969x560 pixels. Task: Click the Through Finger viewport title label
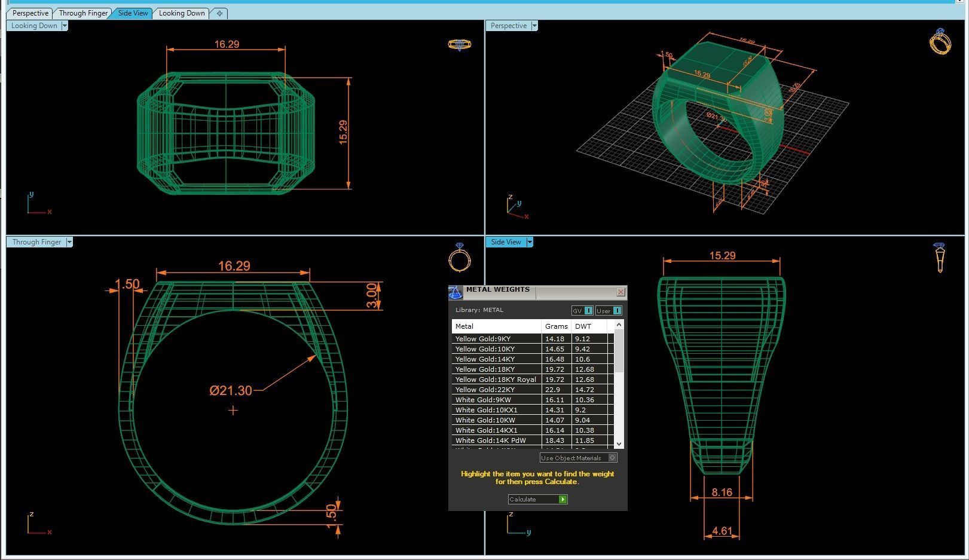pos(36,242)
